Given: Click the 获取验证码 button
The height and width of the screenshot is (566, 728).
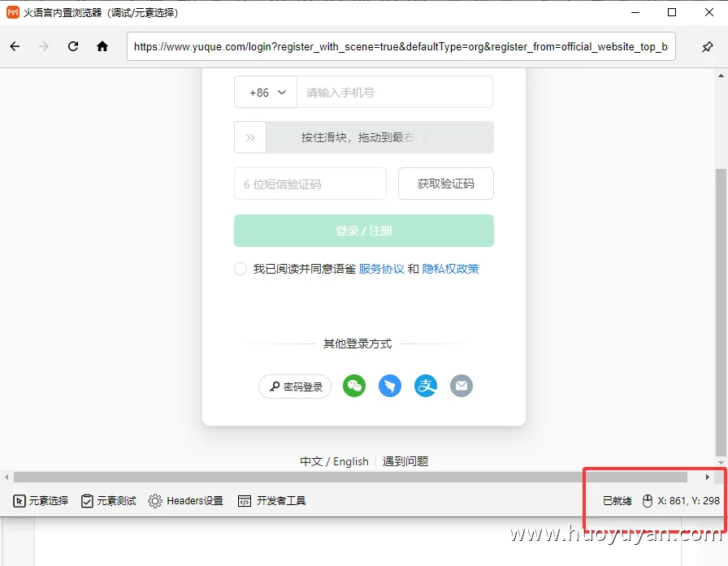Looking at the screenshot, I should coord(445,184).
